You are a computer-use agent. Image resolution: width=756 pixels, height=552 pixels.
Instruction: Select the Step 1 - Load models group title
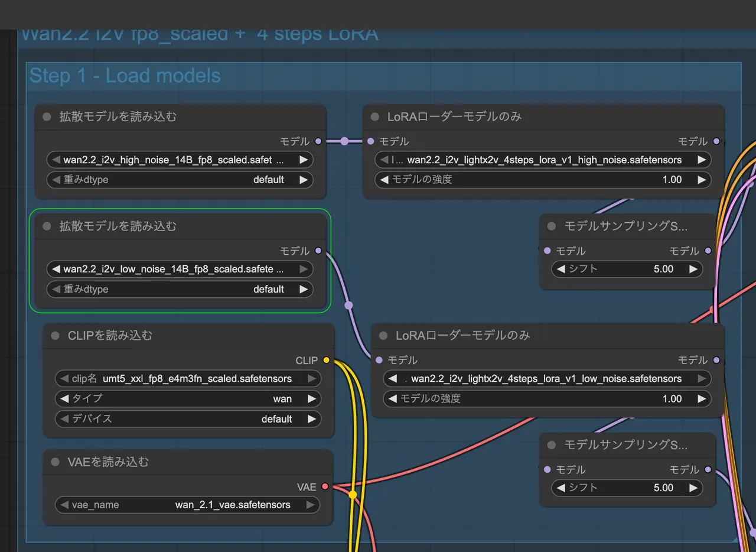(x=125, y=76)
